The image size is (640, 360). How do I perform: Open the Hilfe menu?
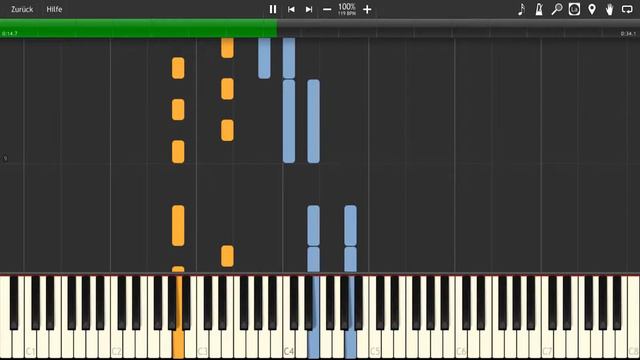pyautogui.click(x=54, y=9)
